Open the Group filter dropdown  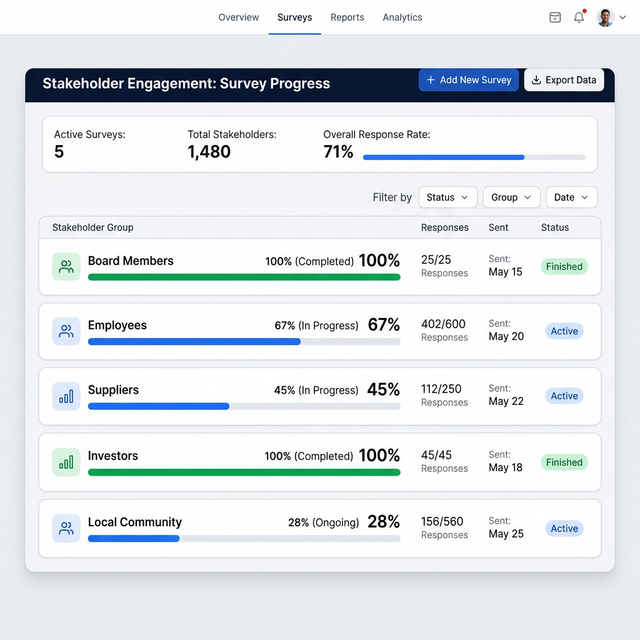pyautogui.click(x=511, y=197)
